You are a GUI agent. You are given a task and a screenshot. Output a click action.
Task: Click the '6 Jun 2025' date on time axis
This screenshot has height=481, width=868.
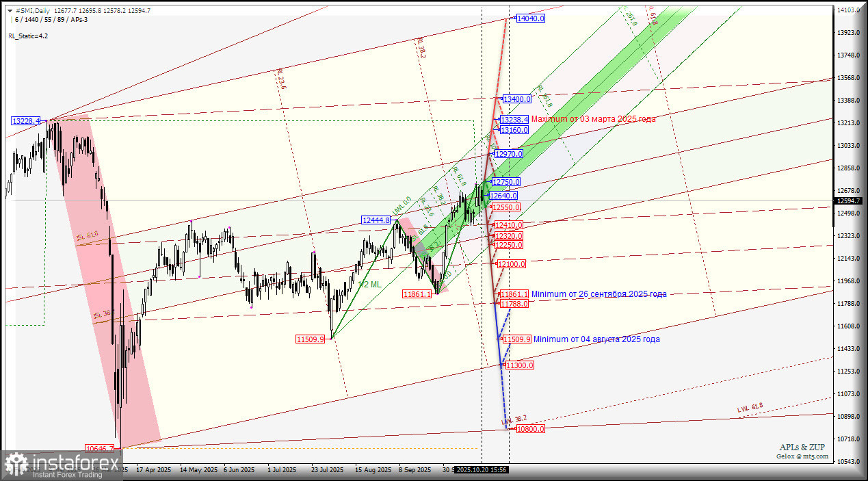click(239, 470)
